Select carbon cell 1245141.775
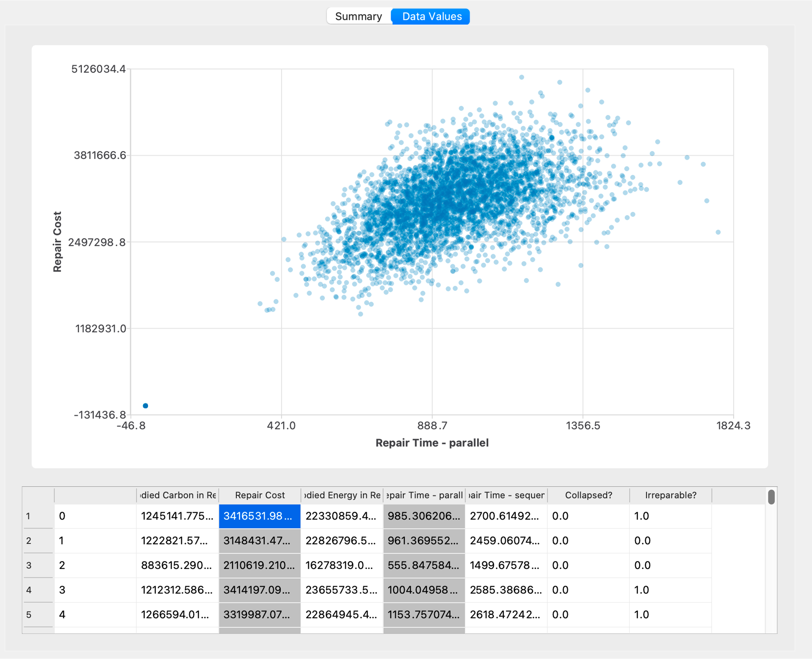The width and height of the screenshot is (812, 659). [178, 516]
